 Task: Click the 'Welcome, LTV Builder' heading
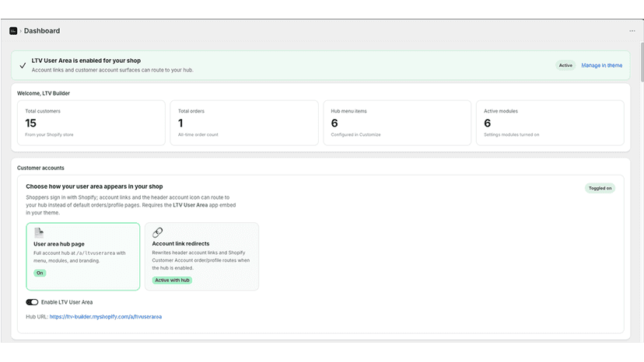point(44,93)
